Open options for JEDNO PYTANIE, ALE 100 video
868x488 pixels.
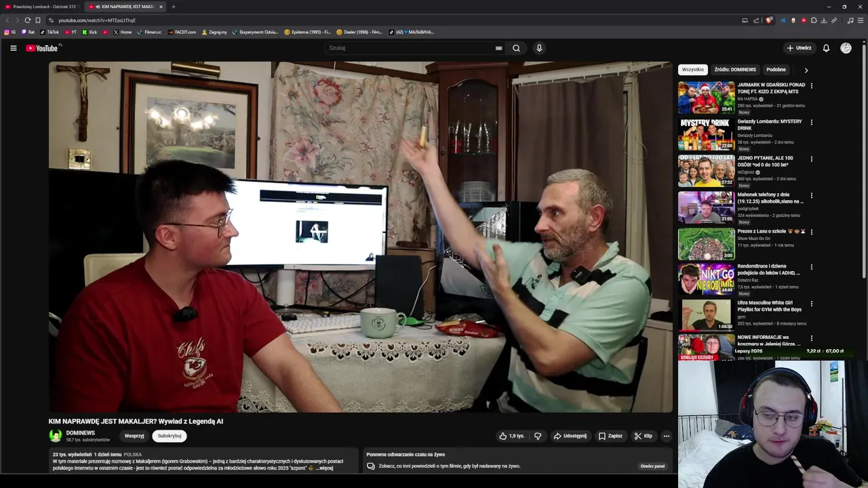pyautogui.click(x=811, y=159)
